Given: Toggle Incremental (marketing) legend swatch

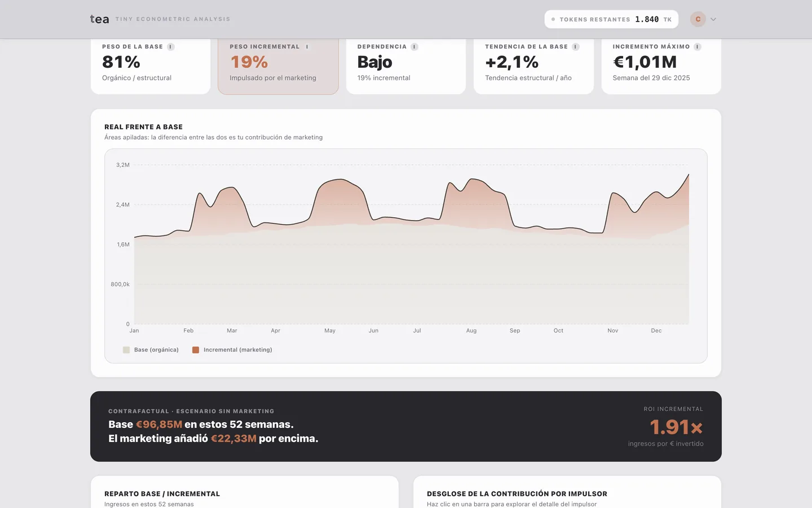Looking at the screenshot, I should 196,350.
